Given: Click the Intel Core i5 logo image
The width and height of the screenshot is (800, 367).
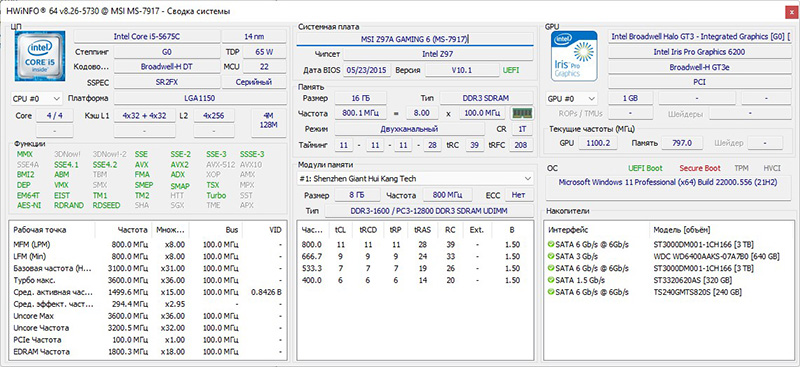Looking at the screenshot, I should click(x=40, y=55).
